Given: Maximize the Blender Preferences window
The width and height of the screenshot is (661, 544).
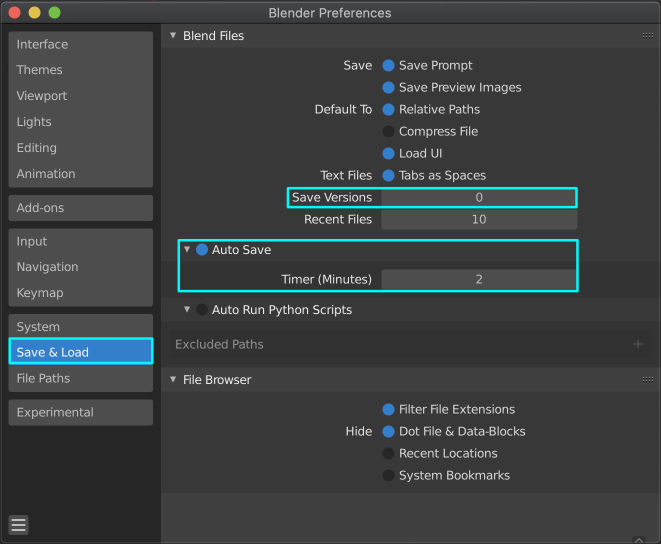Looking at the screenshot, I should coord(54,13).
